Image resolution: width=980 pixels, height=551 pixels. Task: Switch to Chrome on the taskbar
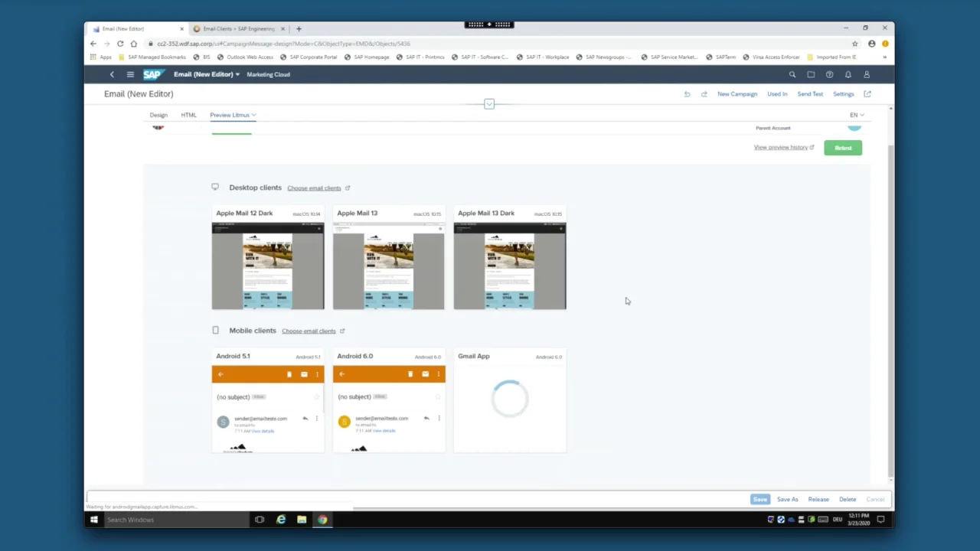[x=322, y=520]
